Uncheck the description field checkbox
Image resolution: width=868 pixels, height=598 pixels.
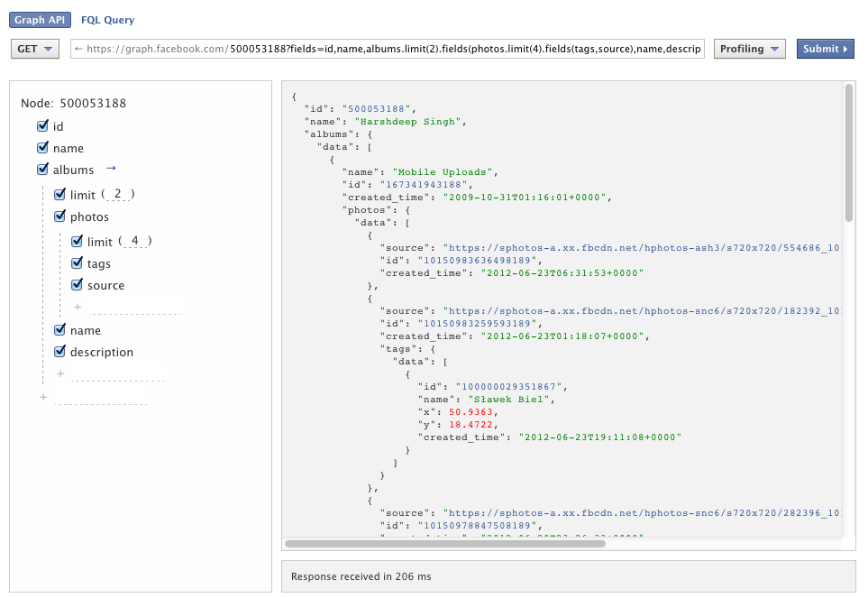point(59,352)
